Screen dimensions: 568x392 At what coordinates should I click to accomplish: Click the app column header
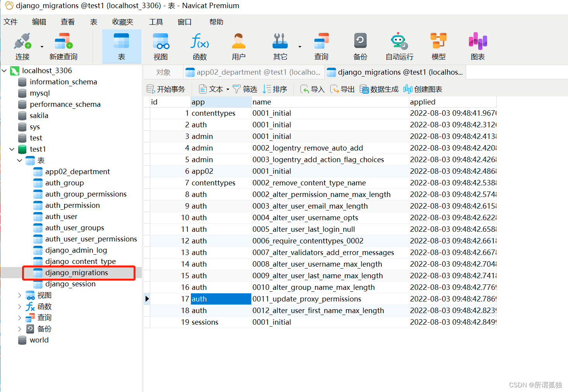pos(221,102)
